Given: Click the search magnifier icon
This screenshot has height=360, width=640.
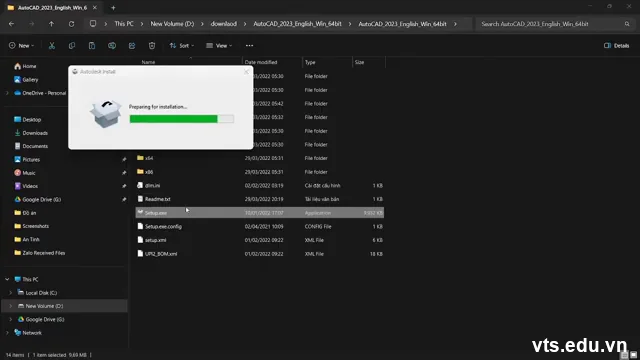Looking at the screenshot, I should click(627, 24).
